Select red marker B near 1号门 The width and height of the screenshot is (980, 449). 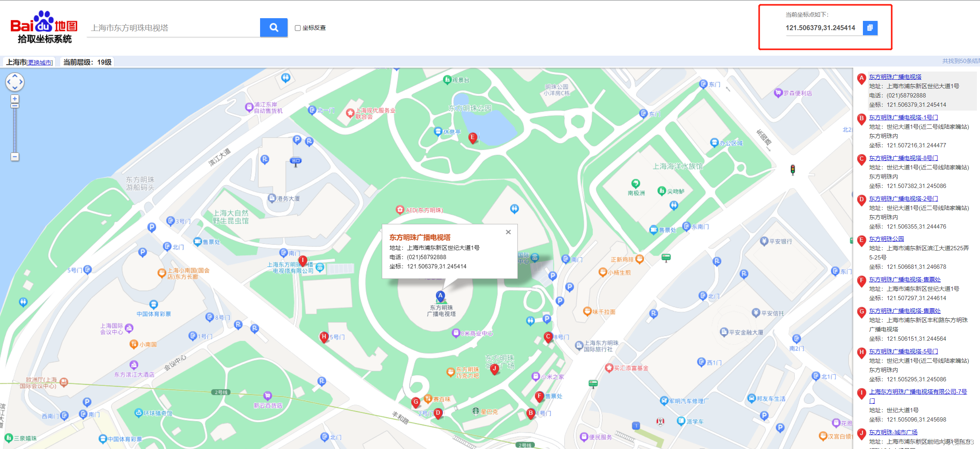point(531,414)
